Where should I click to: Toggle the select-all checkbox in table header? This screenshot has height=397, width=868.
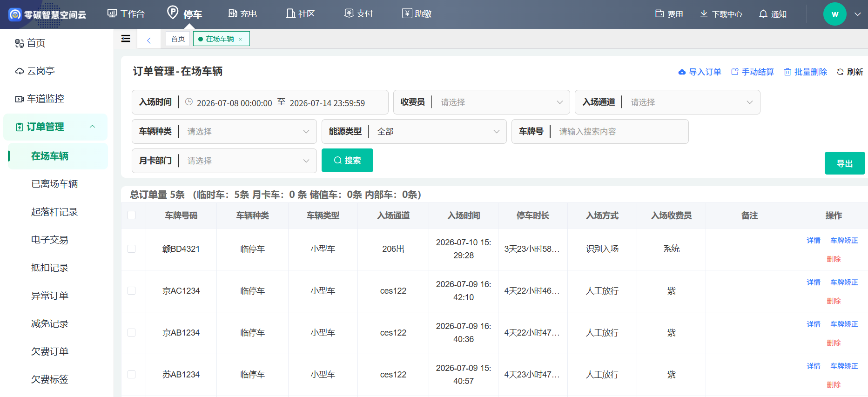132,215
